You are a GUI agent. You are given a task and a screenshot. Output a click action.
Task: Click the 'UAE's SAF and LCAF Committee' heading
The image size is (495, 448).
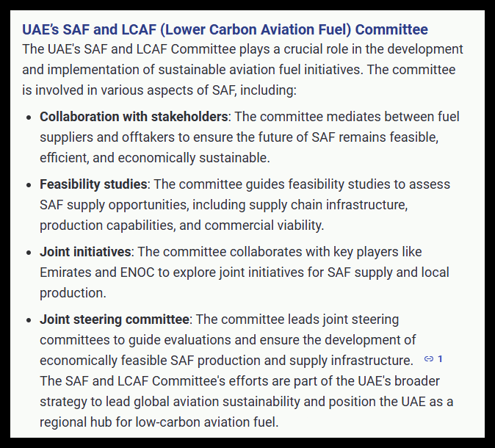pyautogui.click(x=225, y=30)
